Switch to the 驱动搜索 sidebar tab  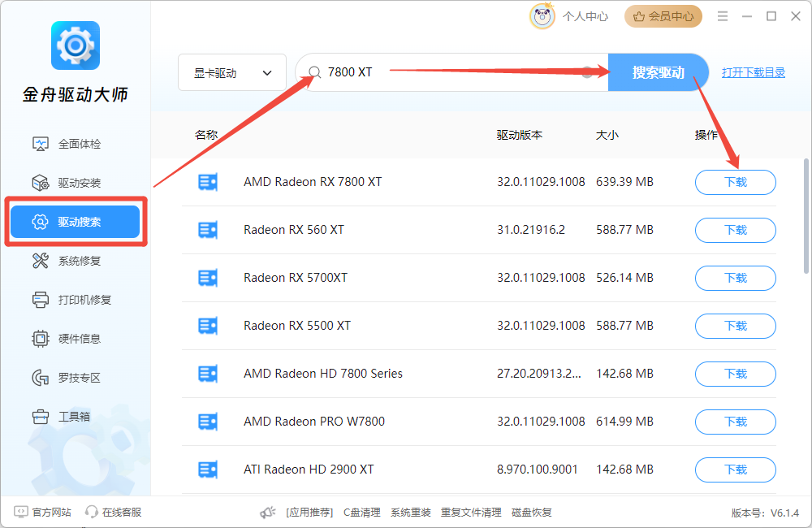click(76, 222)
